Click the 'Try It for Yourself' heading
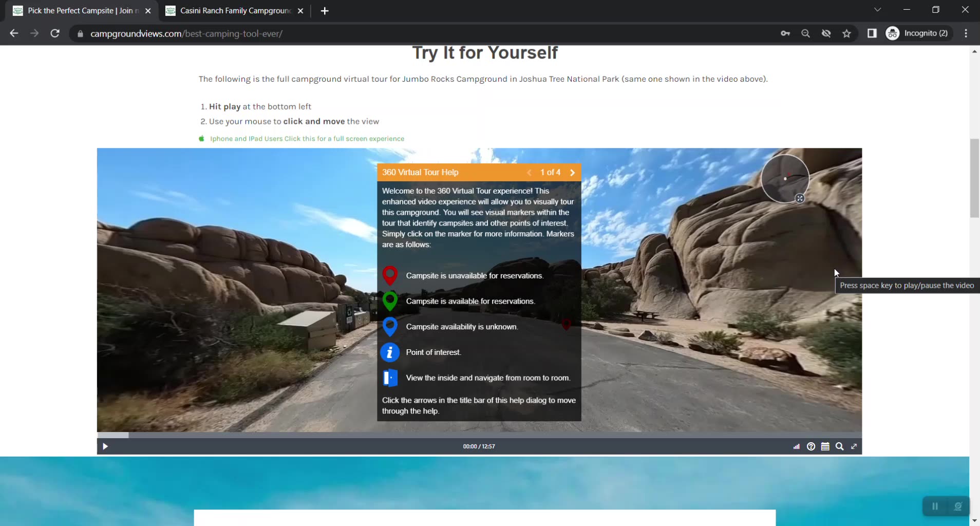This screenshot has height=526, width=980. click(485, 53)
